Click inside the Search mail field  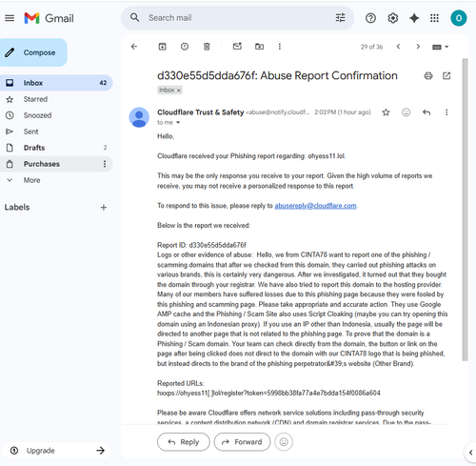coord(238,18)
